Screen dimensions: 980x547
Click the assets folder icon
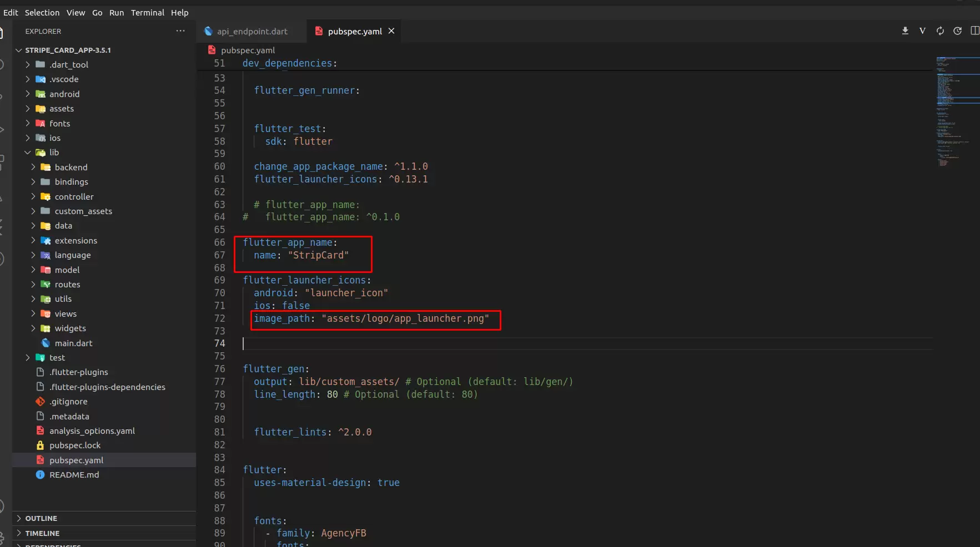click(41, 109)
